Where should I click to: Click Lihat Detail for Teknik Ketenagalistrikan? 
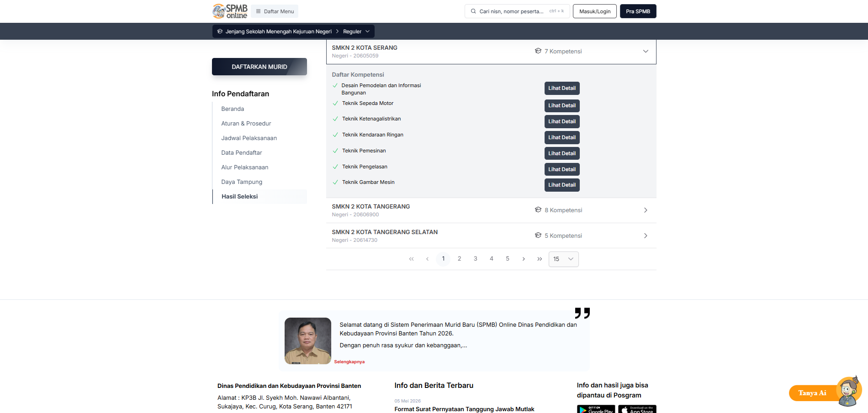point(562,121)
